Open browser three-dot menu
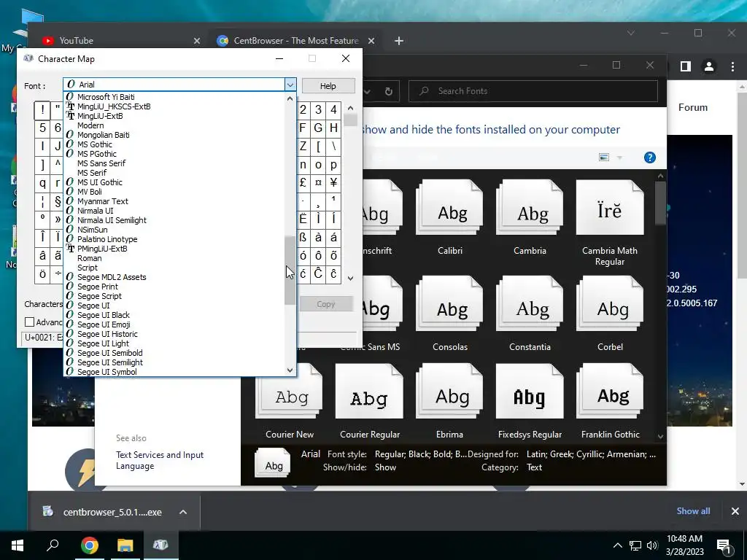 [x=732, y=66]
